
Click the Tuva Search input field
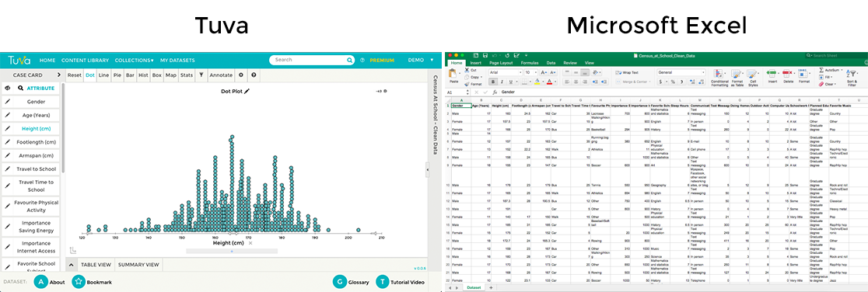pyautogui.click(x=312, y=60)
